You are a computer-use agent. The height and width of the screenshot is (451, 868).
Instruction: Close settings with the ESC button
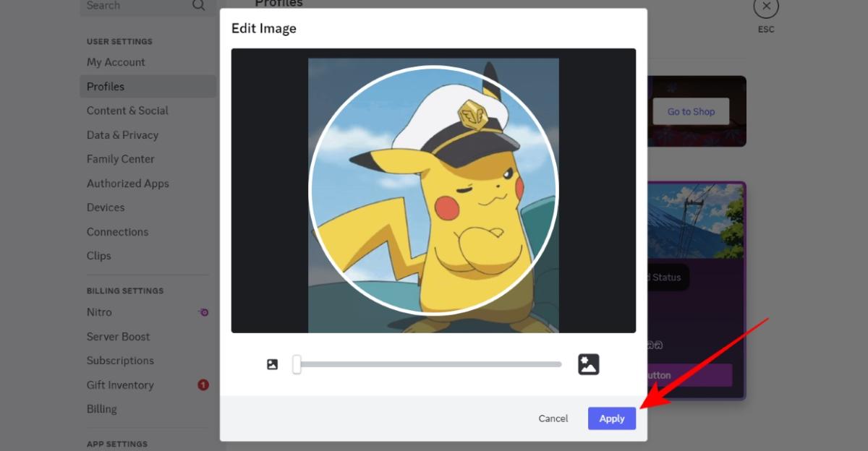[766, 6]
